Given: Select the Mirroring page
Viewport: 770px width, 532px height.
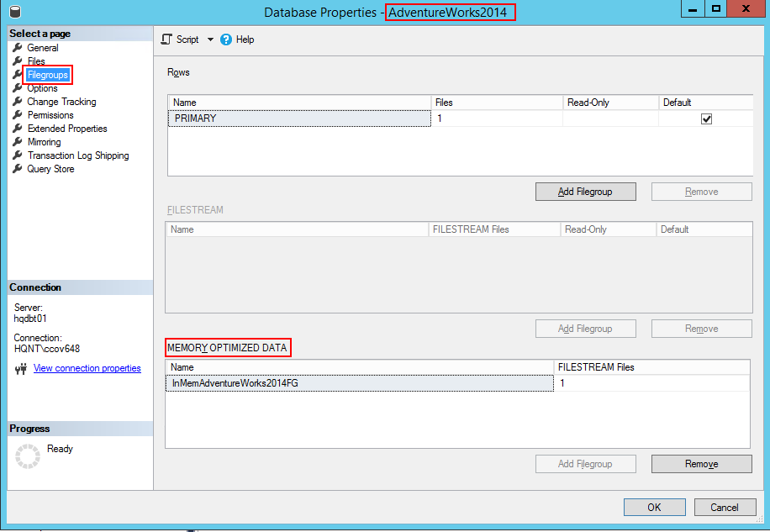Looking at the screenshot, I should 45,142.
